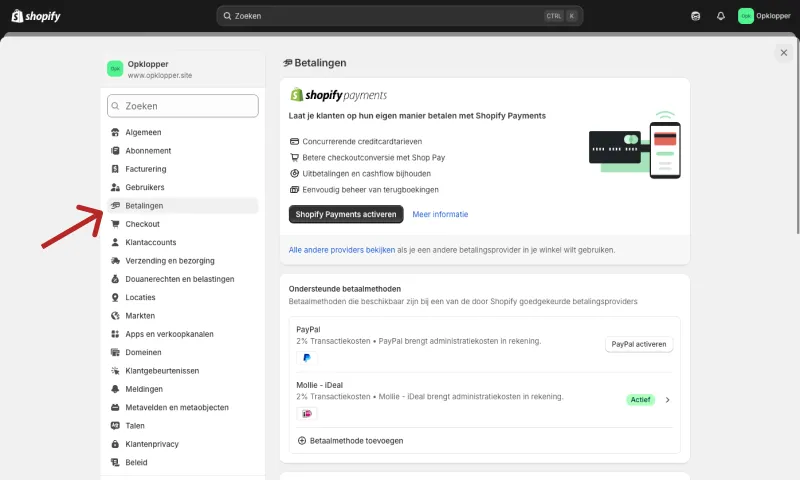Click the Ondersteunde betaalmethoden heading
Screen dimensions: 800x480
click(345, 289)
